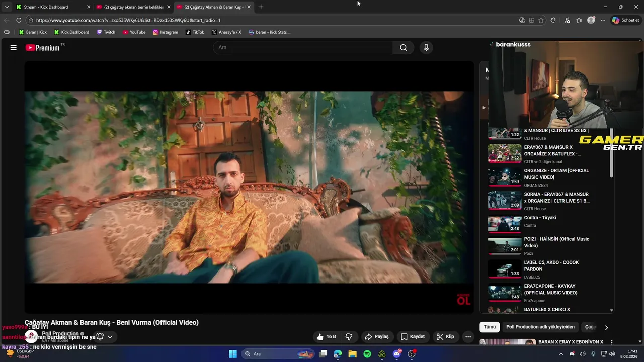The width and height of the screenshot is (644, 362).
Task: Open the YouTube hamburger guide menu
Action: click(14, 48)
